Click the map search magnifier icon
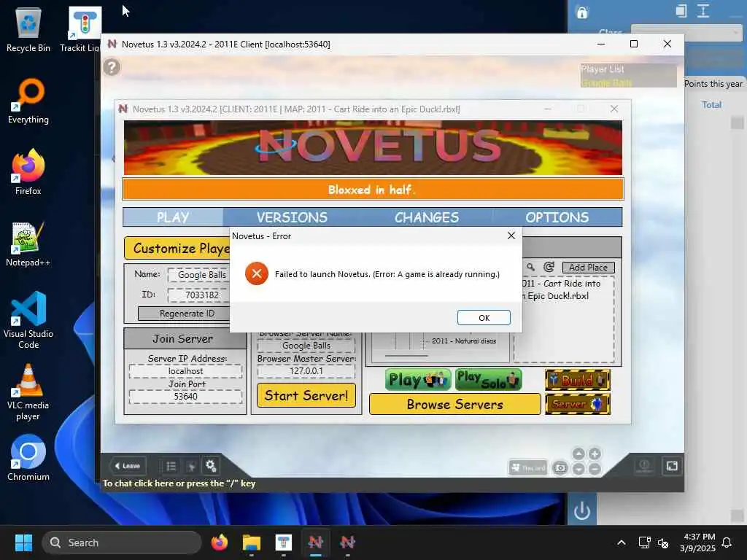This screenshot has height=560, width=747. (x=531, y=267)
